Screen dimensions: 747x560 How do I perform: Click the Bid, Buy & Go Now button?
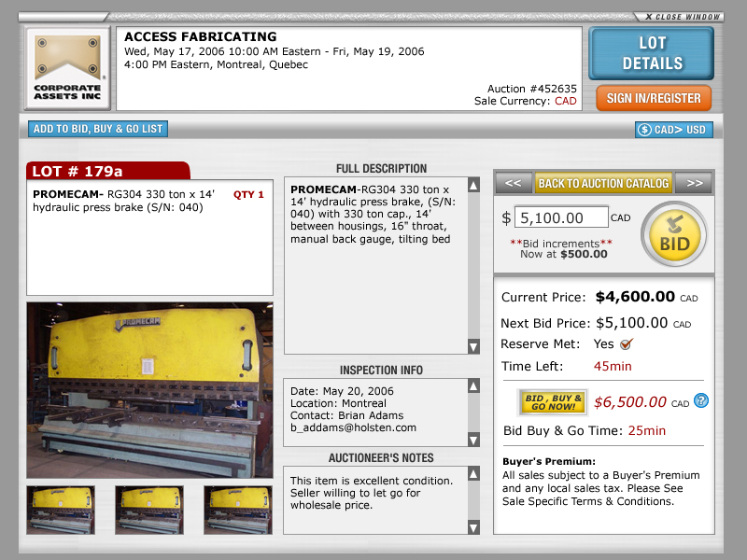(x=553, y=402)
